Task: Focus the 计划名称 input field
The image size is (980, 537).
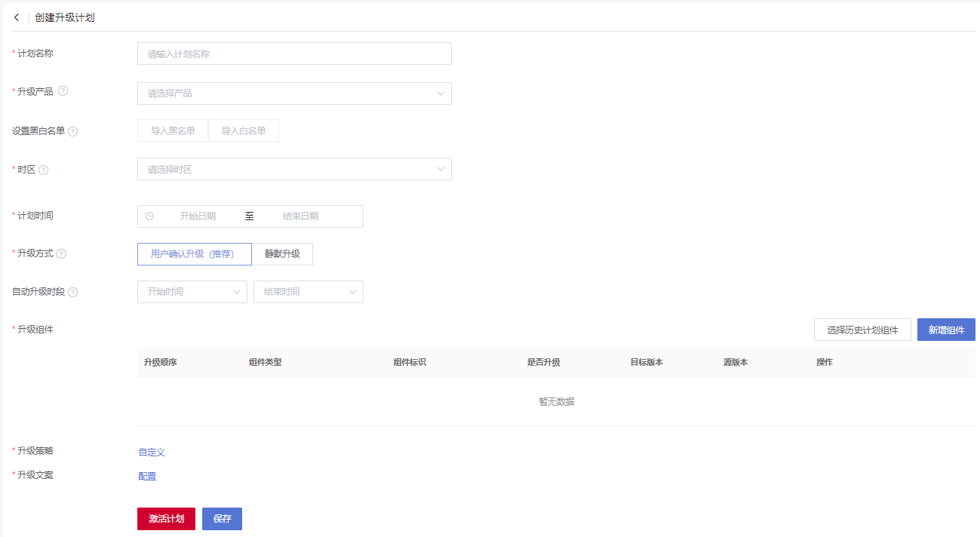Action: click(x=294, y=54)
